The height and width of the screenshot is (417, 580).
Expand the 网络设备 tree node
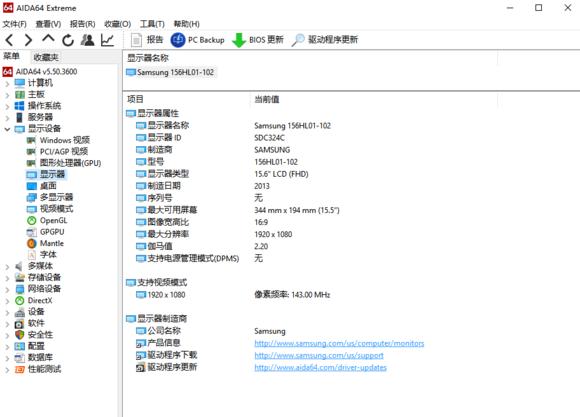(x=7, y=290)
